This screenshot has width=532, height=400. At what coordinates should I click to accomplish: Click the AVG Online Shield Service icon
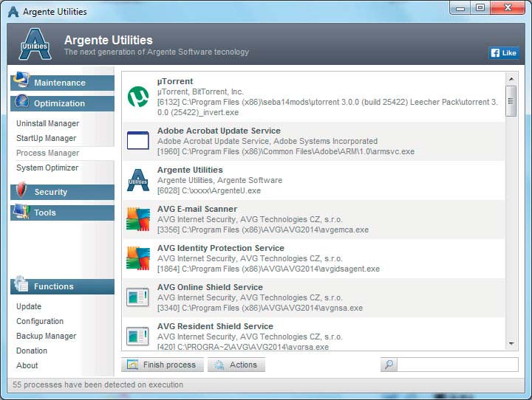coord(137,297)
